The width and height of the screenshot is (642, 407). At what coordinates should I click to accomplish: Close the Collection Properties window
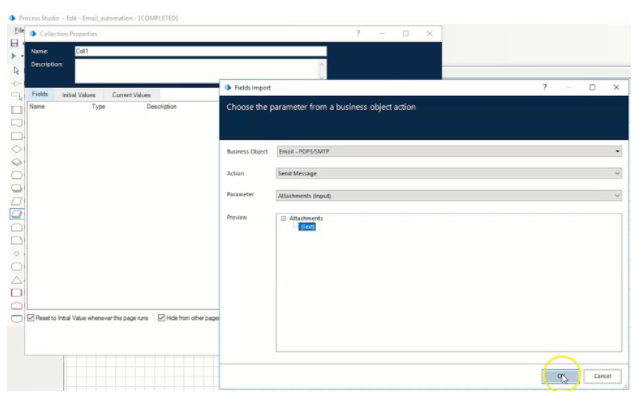click(430, 34)
